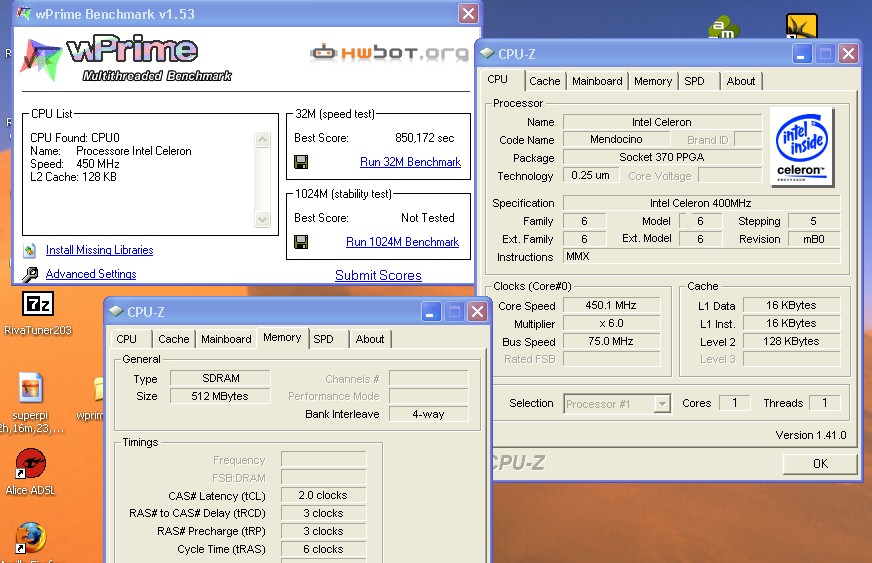Screen dimensions: 872x563
Task: Click the Instructions MMX field
Action: coord(701,256)
